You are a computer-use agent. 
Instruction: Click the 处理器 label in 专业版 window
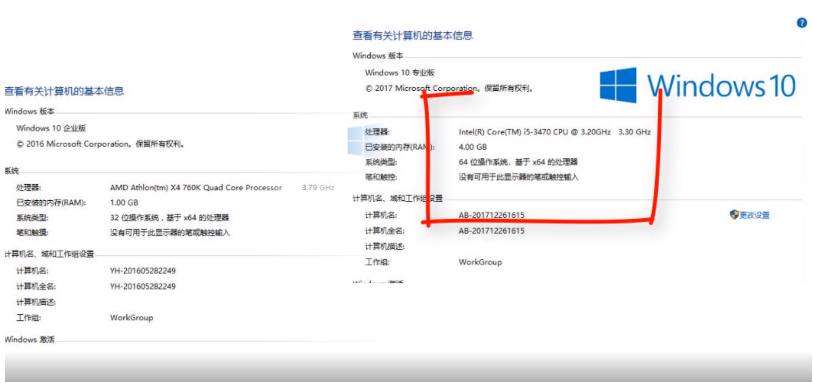[x=377, y=132]
